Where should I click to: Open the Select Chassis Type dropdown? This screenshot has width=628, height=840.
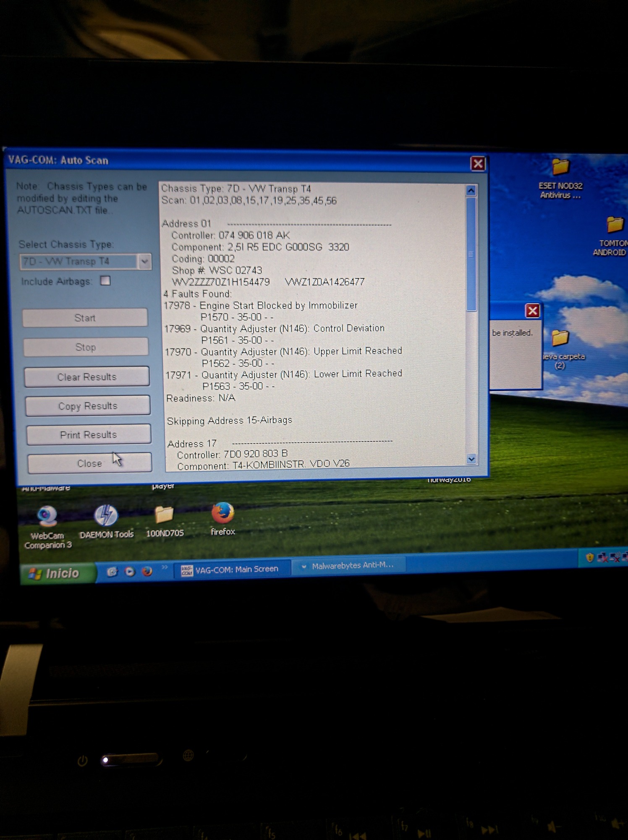click(144, 262)
